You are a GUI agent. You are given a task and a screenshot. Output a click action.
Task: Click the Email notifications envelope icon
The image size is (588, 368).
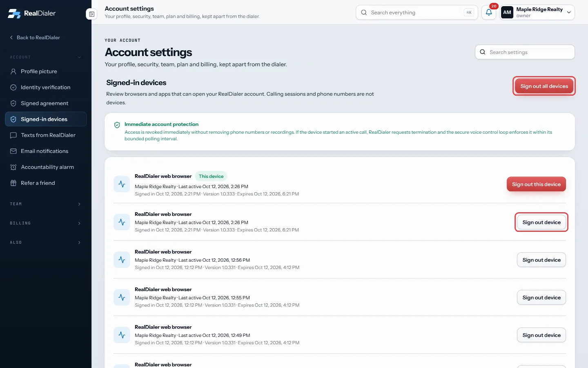click(13, 151)
